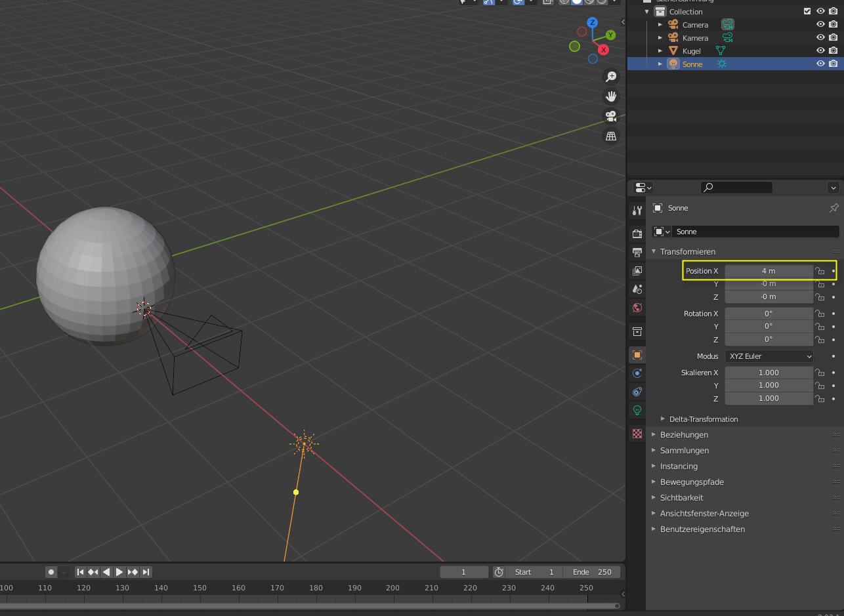Jump to the end frame of animation
844x616 pixels.
(x=146, y=572)
